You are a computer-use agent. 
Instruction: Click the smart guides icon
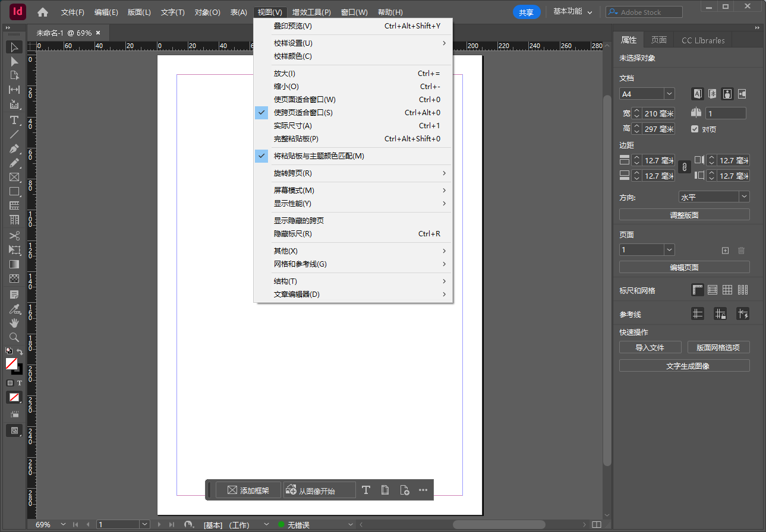(743, 314)
